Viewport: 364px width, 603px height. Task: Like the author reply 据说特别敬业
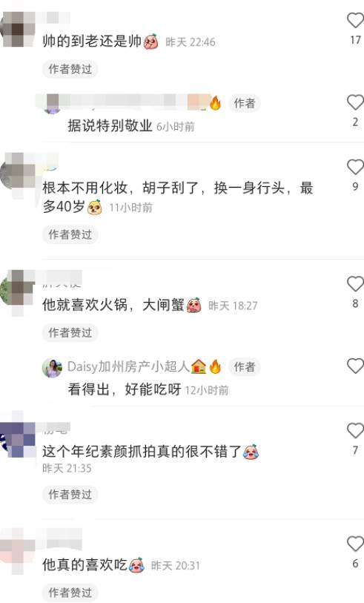pyautogui.click(x=355, y=102)
